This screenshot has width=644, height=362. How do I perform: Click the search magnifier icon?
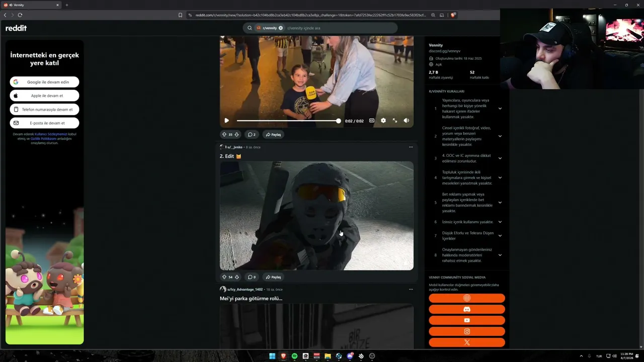coord(250,28)
